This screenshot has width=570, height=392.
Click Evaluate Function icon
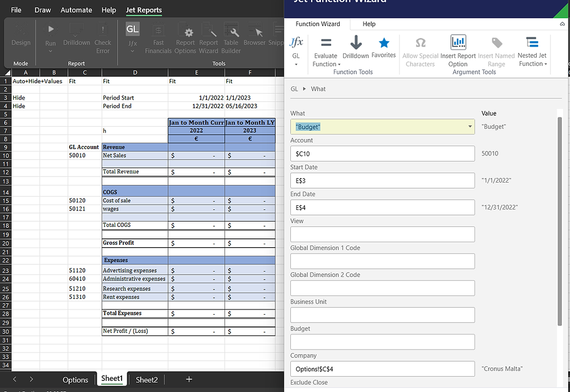(x=326, y=42)
